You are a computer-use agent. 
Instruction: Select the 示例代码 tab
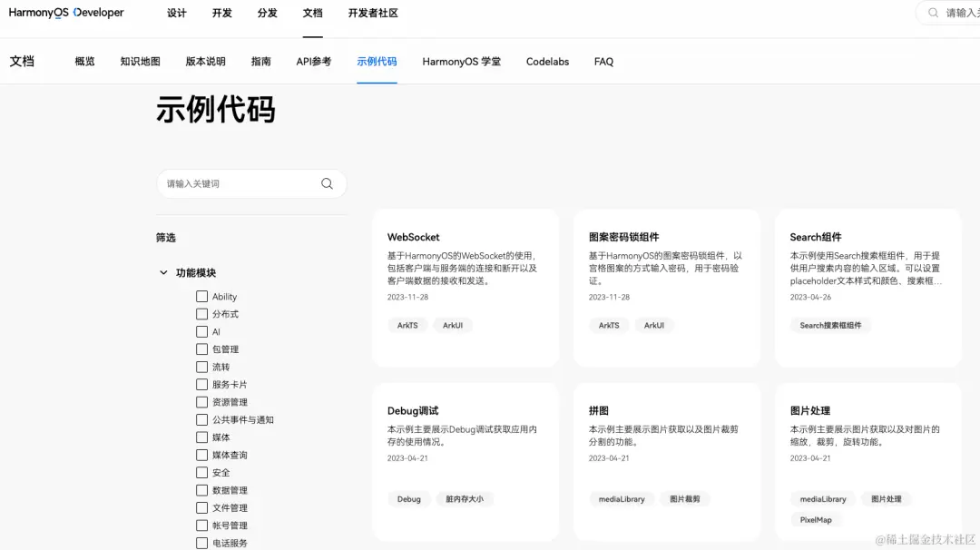[377, 62]
